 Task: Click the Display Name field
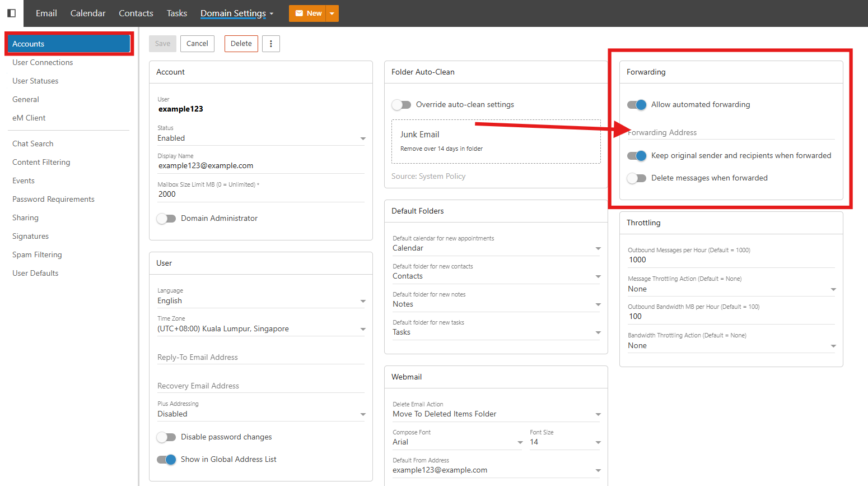[261, 166]
